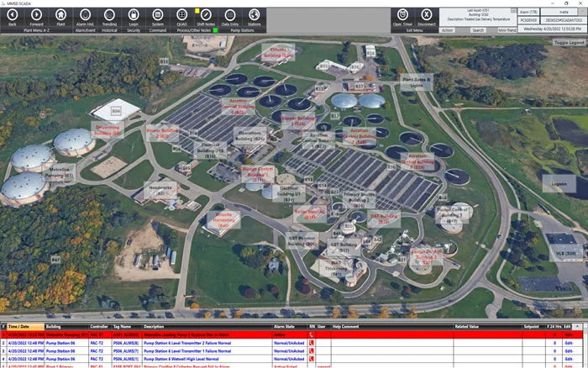The width and height of the screenshot is (588, 368).
Task: Click the Back navigation icon
Action: point(12,14)
